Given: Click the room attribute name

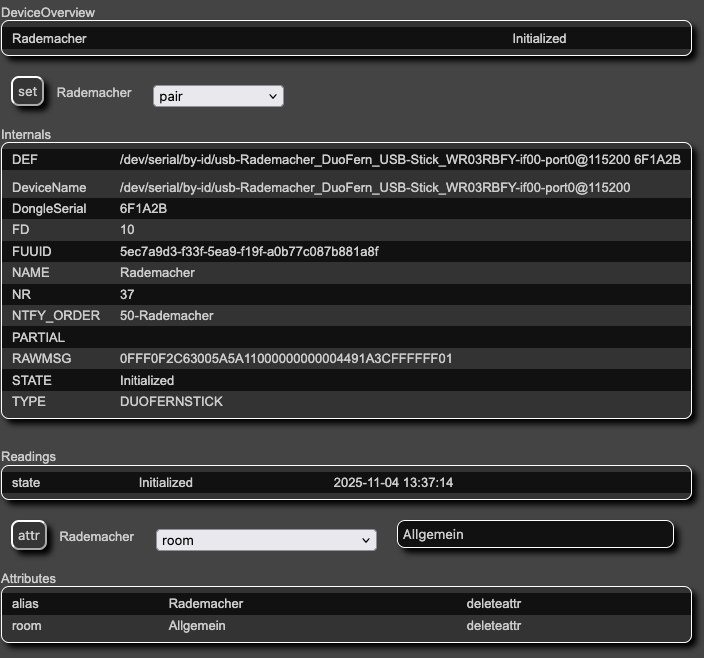Looking at the screenshot, I should pos(26,626).
